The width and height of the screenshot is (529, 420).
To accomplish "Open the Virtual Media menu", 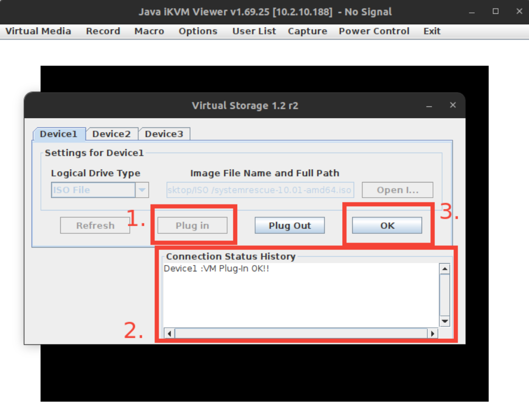I will (38, 31).
